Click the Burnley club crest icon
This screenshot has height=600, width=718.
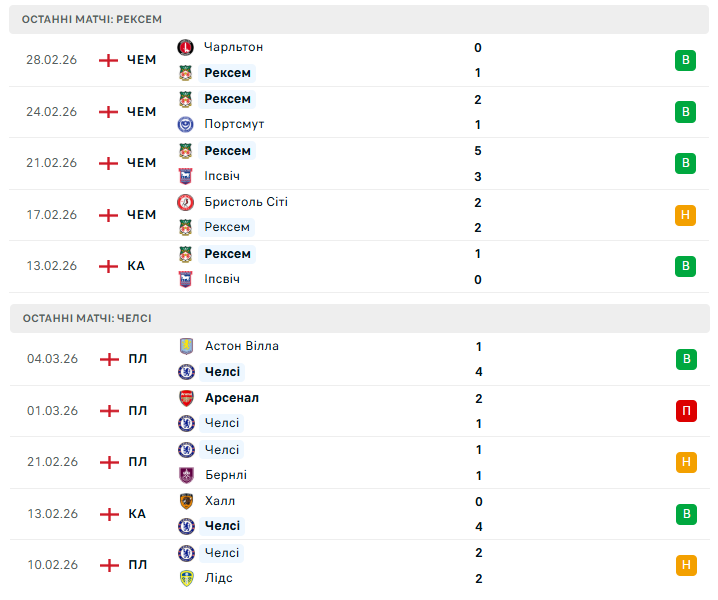[185, 475]
